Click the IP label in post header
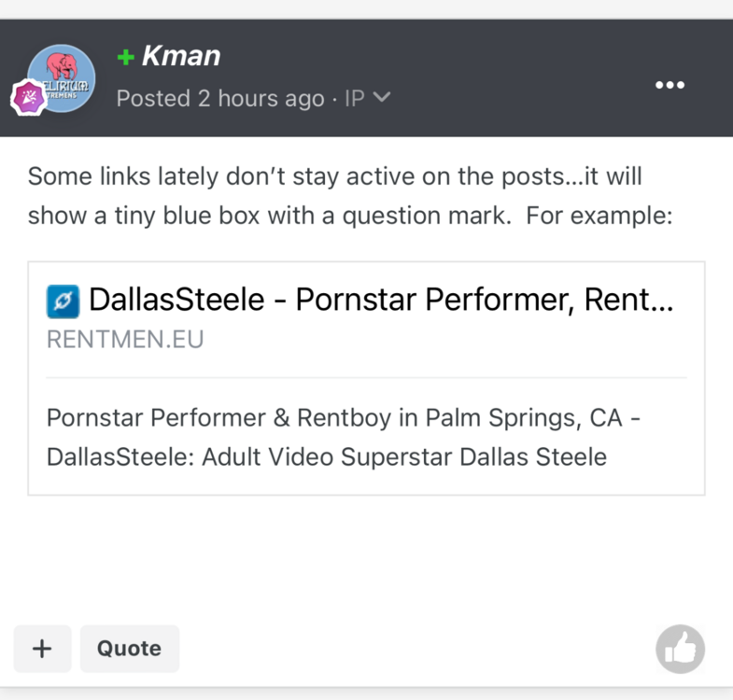 (x=354, y=98)
